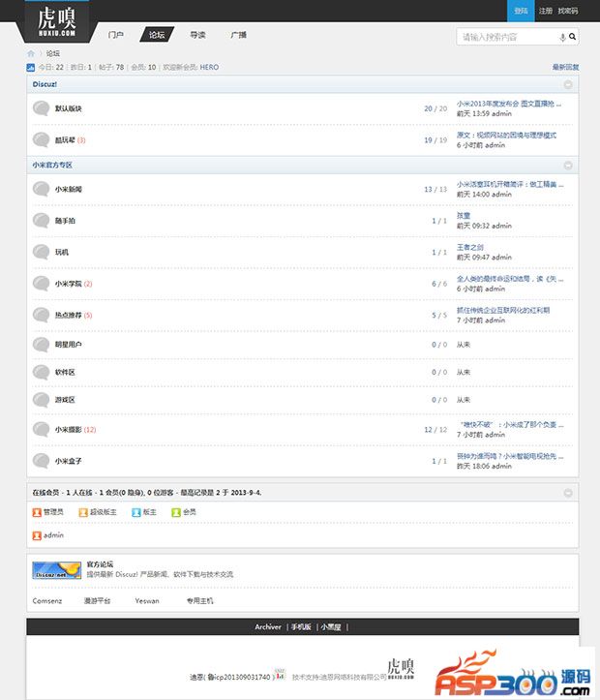Click the orange 超级版主 legend icon
The width and height of the screenshot is (600, 700).
coord(83,512)
